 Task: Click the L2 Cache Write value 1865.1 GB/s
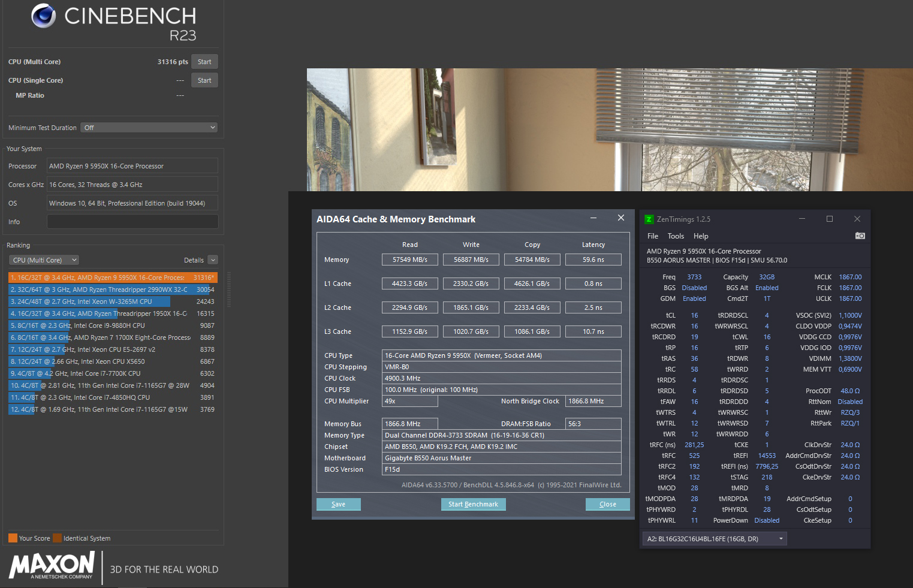tap(471, 307)
